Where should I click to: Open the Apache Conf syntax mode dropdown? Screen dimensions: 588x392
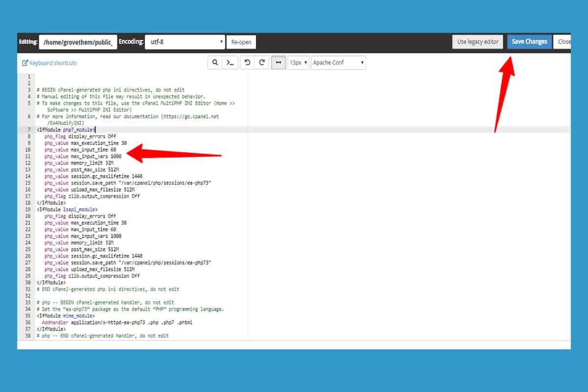click(338, 63)
